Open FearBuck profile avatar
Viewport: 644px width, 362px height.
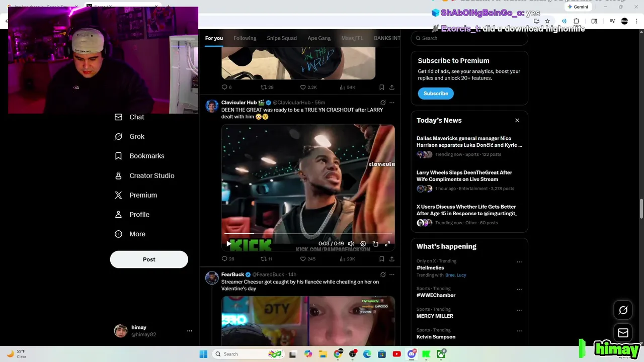pyautogui.click(x=212, y=278)
